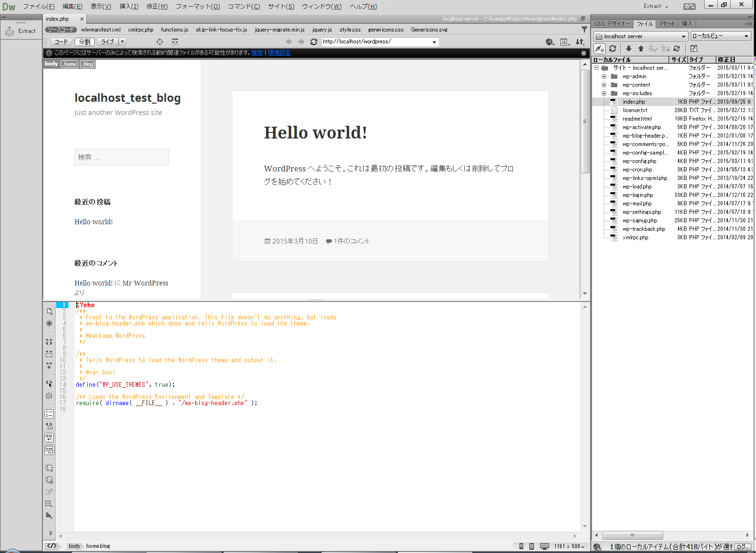Toggle Syntax Error Alerts in info bar
This screenshot has width=756, height=553.
coord(49,450)
